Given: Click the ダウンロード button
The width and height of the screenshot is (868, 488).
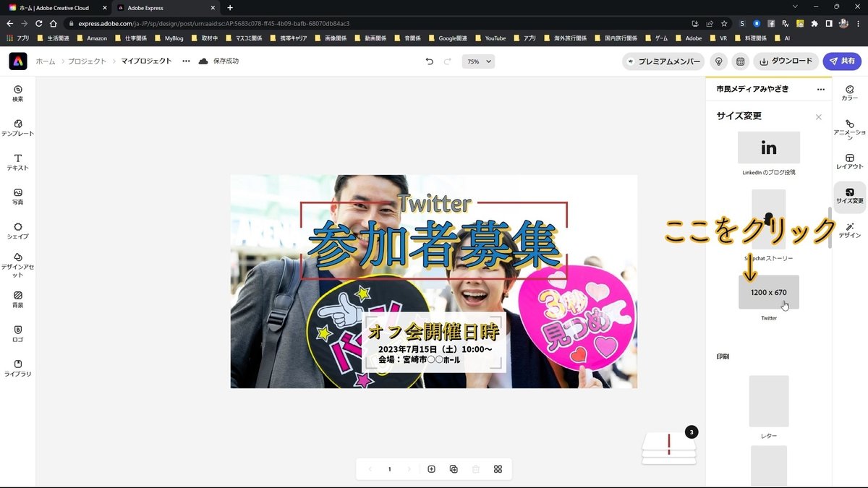Looking at the screenshot, I should (x=786, y=61).
